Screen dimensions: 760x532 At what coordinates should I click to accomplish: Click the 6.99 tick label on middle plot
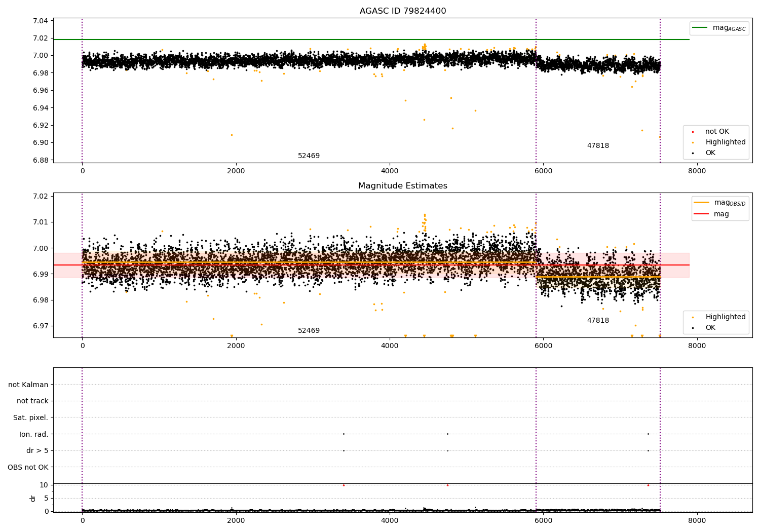(x=40, y=274)
